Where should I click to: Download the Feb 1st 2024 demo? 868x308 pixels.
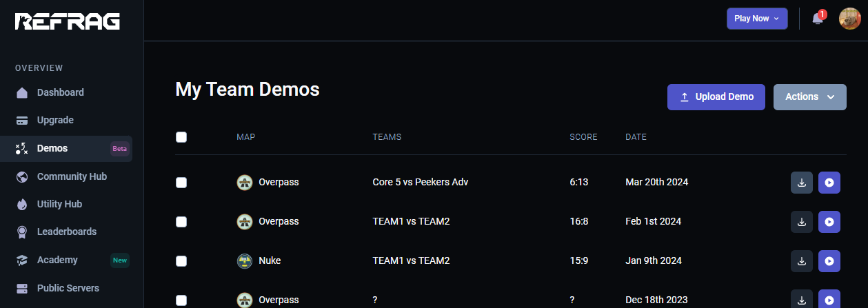tap(802, 222)
